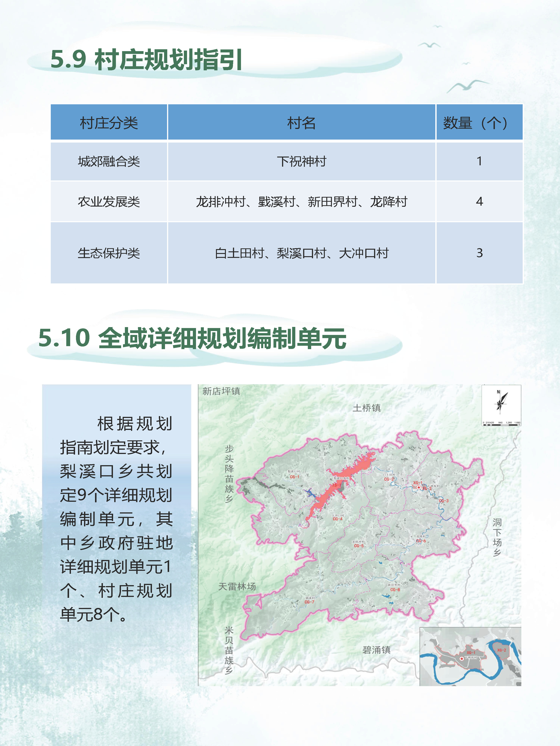Viewport: 560px width, 746px height.
Task: Click the CG-3 unit label on the map
Action: click(x=444, y=501)
